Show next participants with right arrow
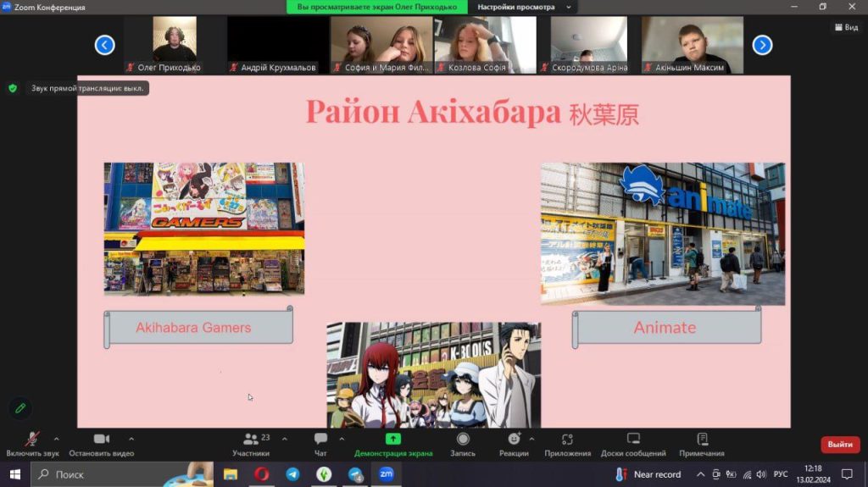Screen dimensions: 868x487 coord(762,45)
